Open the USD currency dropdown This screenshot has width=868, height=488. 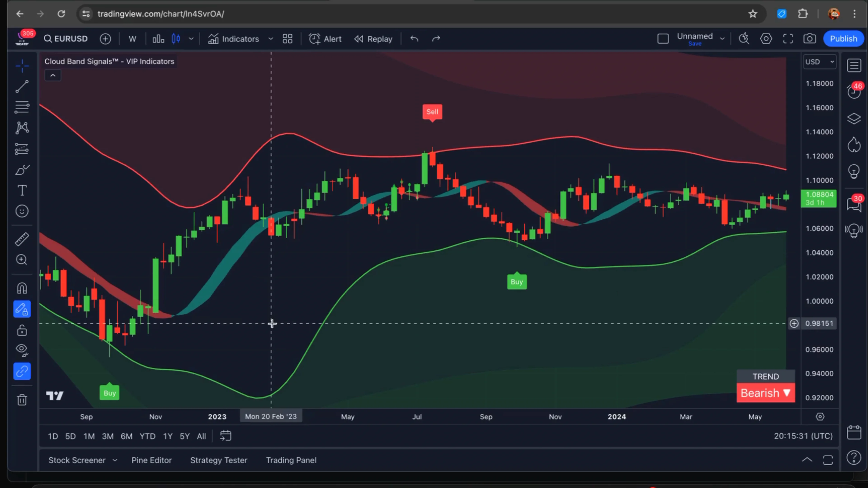pos(819,61)
